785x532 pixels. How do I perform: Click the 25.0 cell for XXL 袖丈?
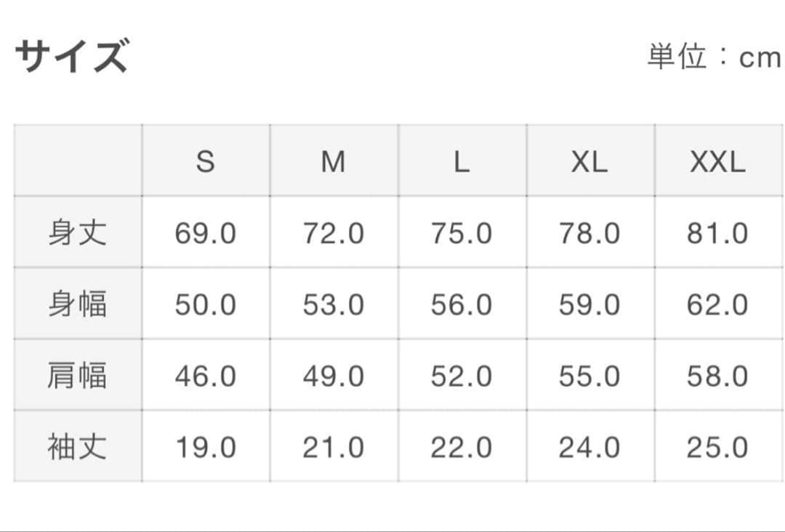[717, 447]
